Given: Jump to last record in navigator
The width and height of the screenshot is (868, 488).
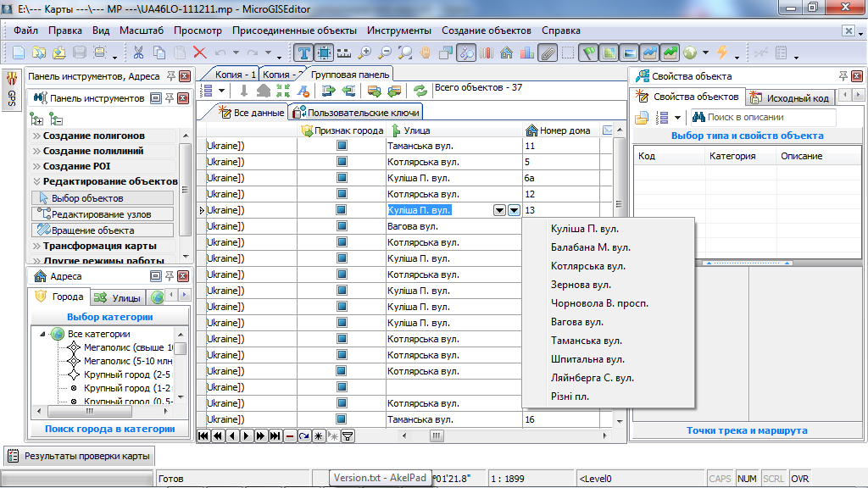Looking at the screenshot, I should [275, 436].
